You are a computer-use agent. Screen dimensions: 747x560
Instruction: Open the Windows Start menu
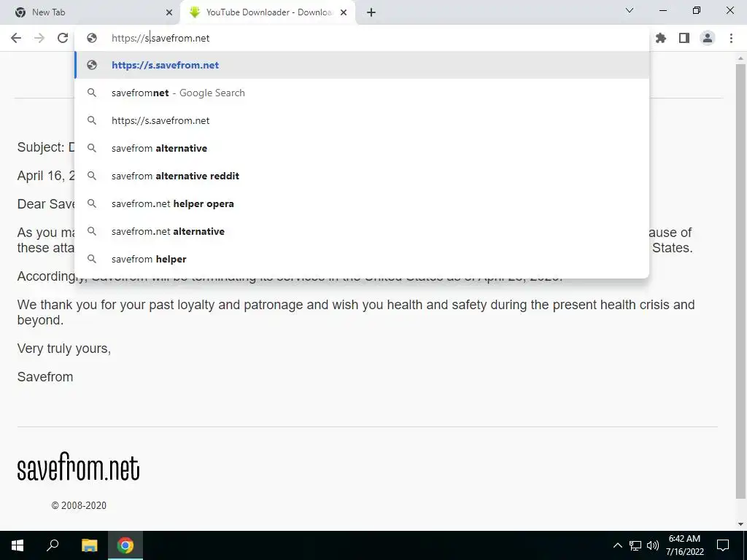(x=18, y=545)
